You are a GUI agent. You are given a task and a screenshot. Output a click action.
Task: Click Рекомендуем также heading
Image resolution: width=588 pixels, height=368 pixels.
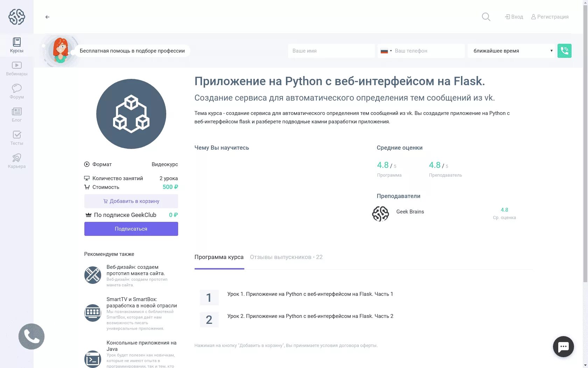[x=109, y=254]
